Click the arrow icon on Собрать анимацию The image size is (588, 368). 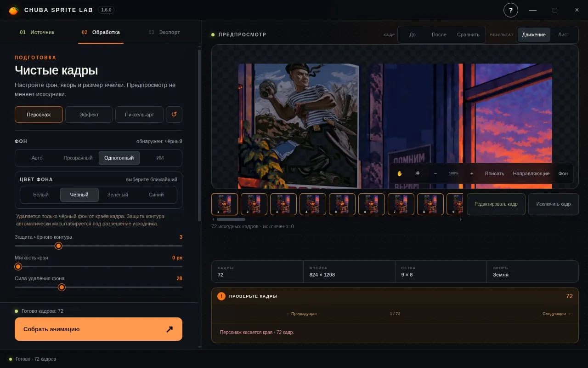pyautogui.click(x=170, y=329)
